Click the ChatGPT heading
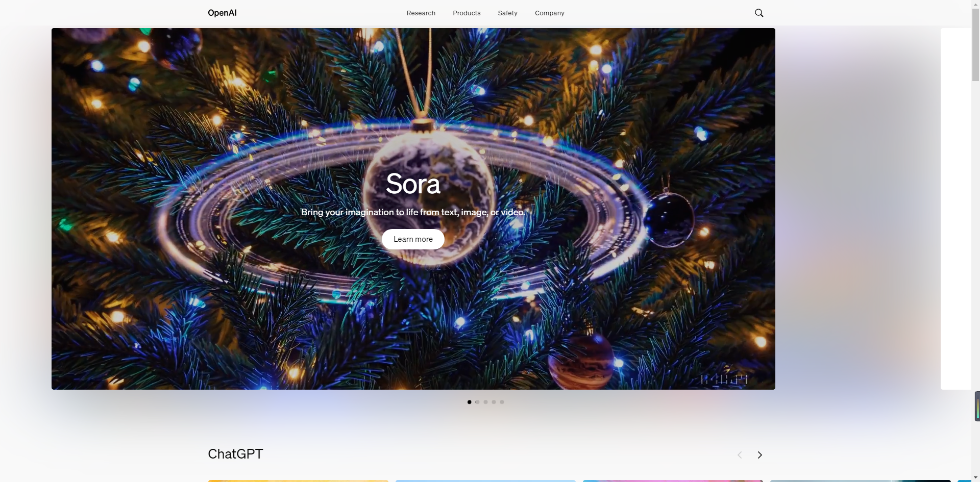Image resolution: width=980 pixels, height=482 pixels. (x=235, y=453)
